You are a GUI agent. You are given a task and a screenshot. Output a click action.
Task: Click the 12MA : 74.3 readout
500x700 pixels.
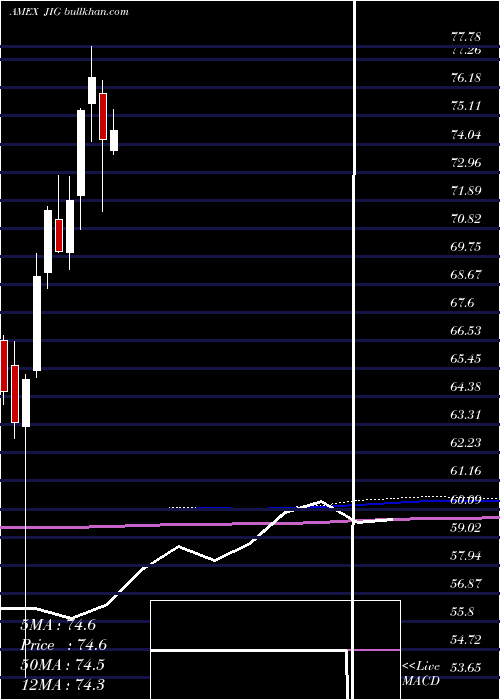point(62,684)
